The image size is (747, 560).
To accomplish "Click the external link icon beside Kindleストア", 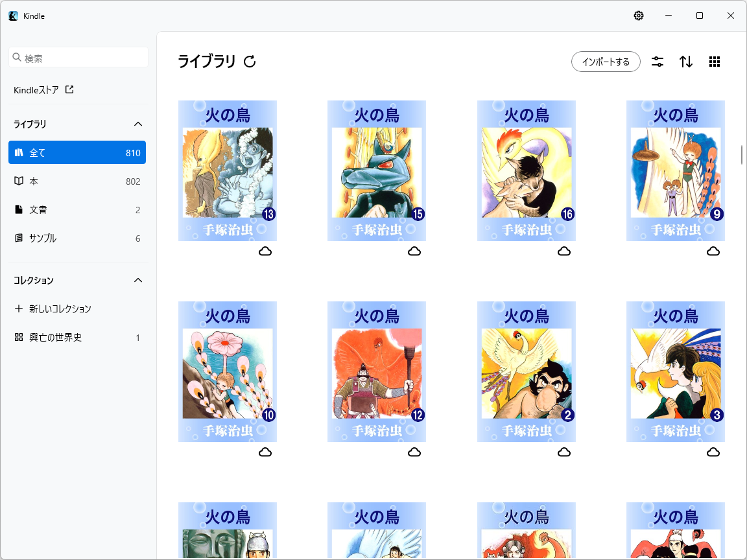I will (x=69, y=89).
